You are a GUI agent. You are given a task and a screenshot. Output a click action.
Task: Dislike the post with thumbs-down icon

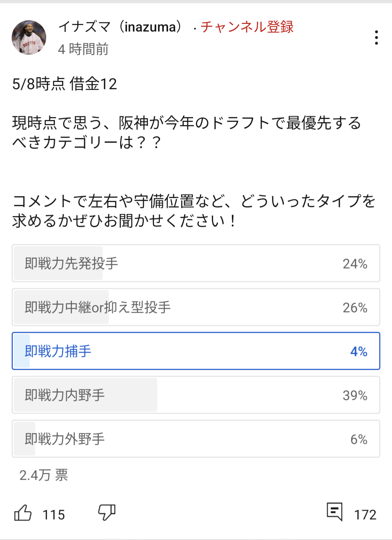coord(107,512)
